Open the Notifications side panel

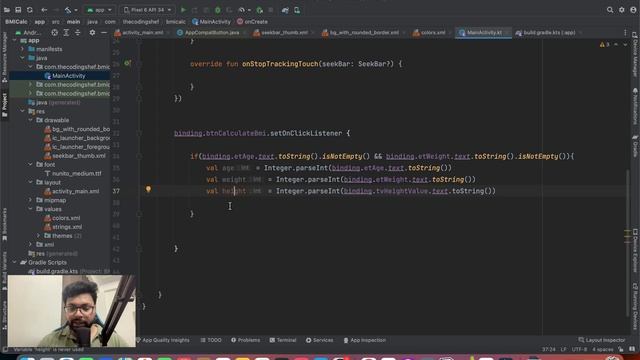635,107
